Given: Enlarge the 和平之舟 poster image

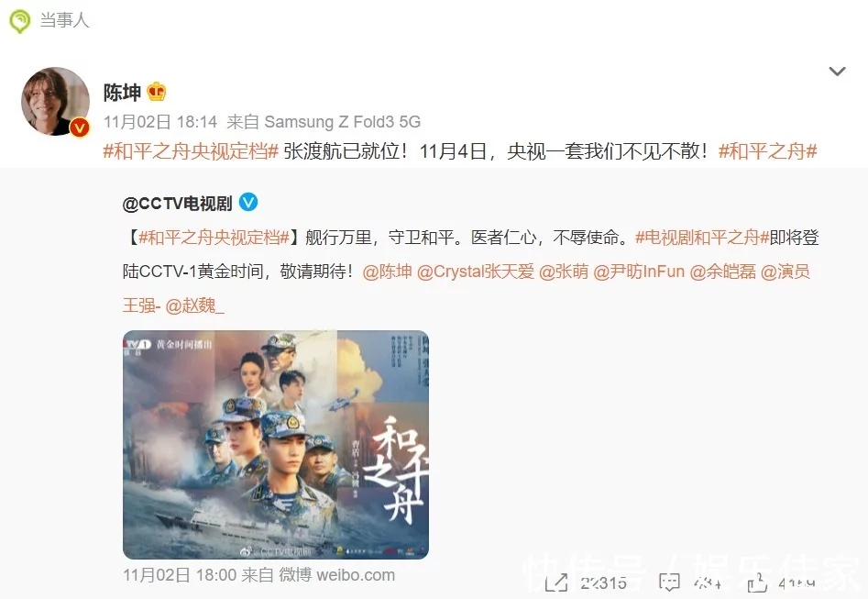Looking at the screenshot, I should click(276, 444).
